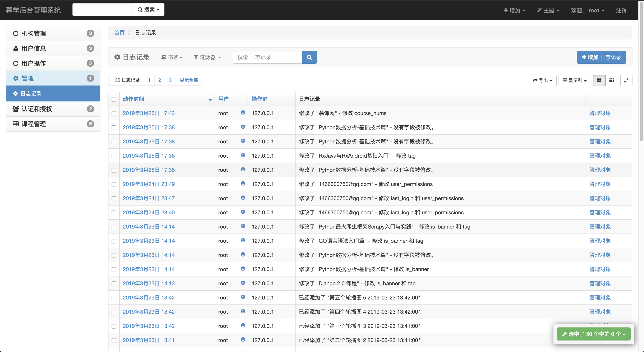Check the 2019年3月24日 23:40 row checkbox
Screen dimensions: 644x352
[x=114, y=213]
